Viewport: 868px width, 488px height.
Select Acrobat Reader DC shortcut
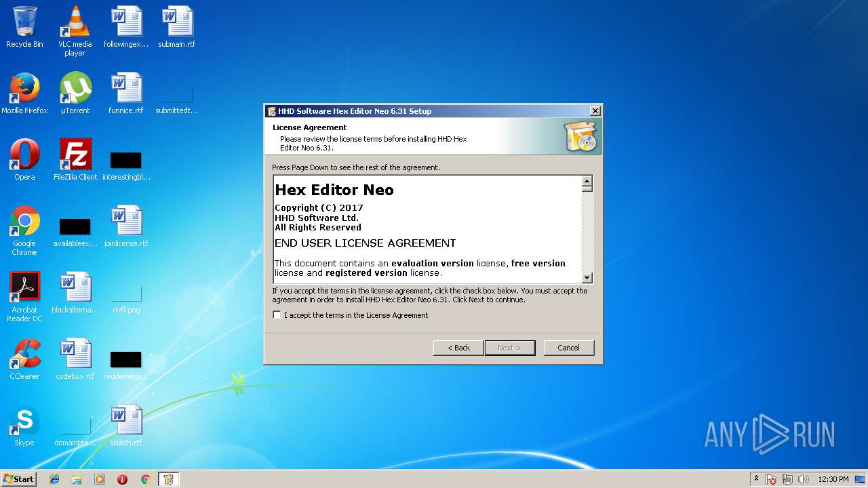24,297
